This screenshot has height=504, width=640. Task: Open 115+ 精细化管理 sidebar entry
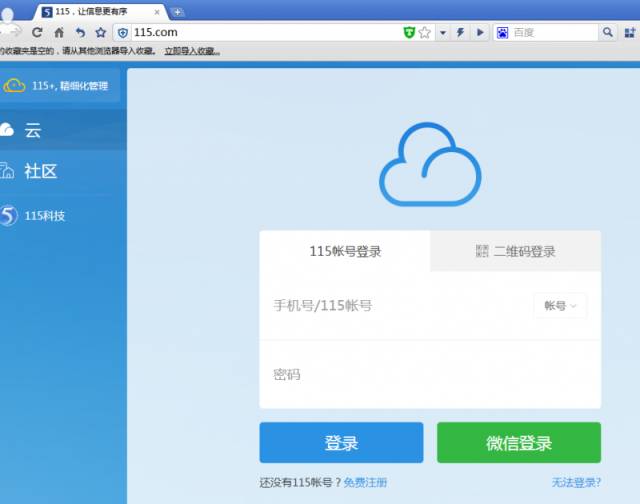point(60,85)
